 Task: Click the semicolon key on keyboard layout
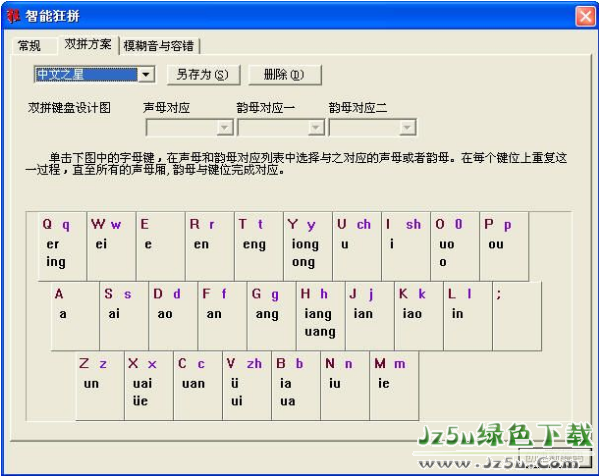(x=517, y=316)
